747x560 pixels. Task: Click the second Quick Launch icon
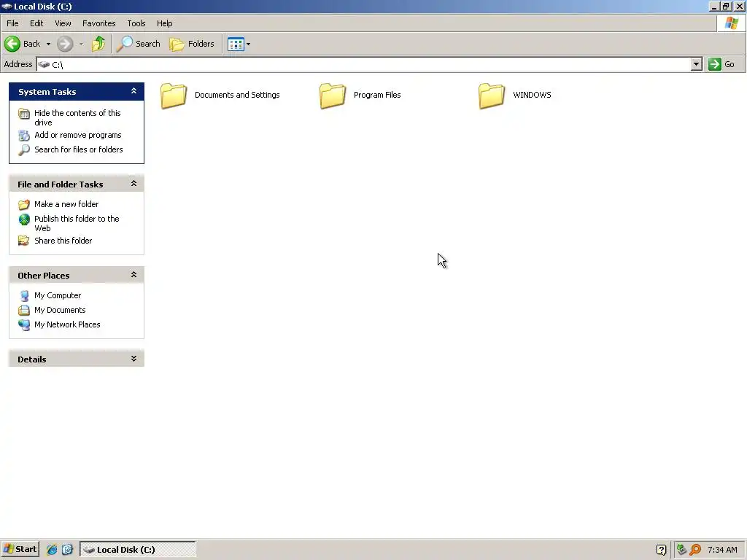[x=67, y=550]
